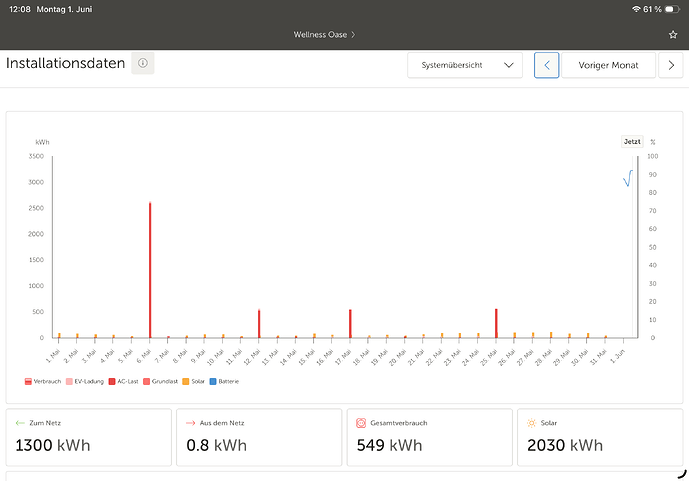Open the info icon beside Installationsdaten
Image resolution: width=689 pixels, height=481 pixels.
pos(143,63)
